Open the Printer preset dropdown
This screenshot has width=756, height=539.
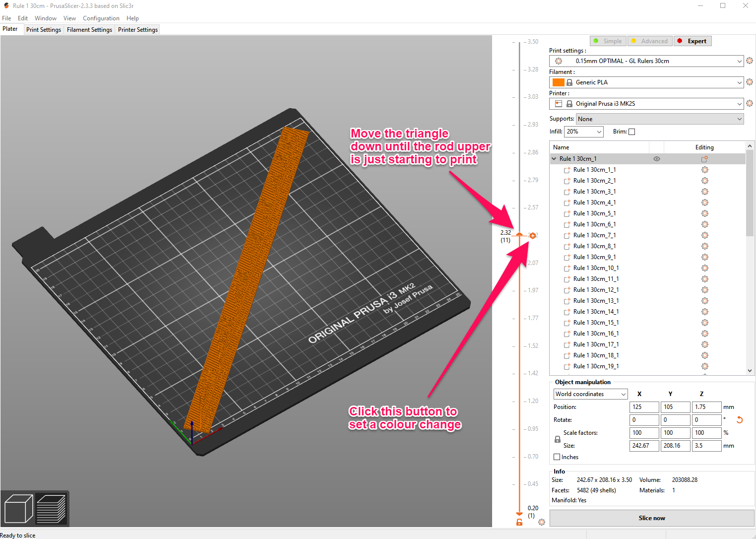click(x=646, y=104)
